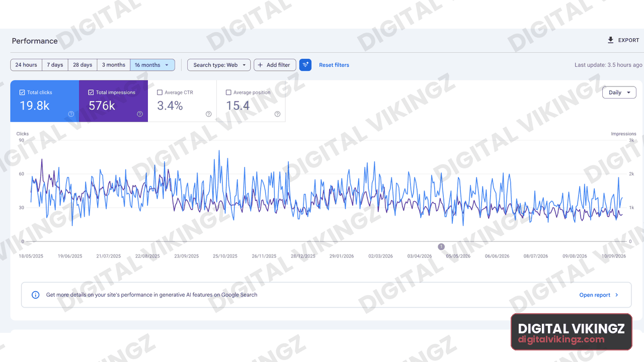Select the 24 hours range tab
This screenshot has width=644, height=362.
coord(26,65)
